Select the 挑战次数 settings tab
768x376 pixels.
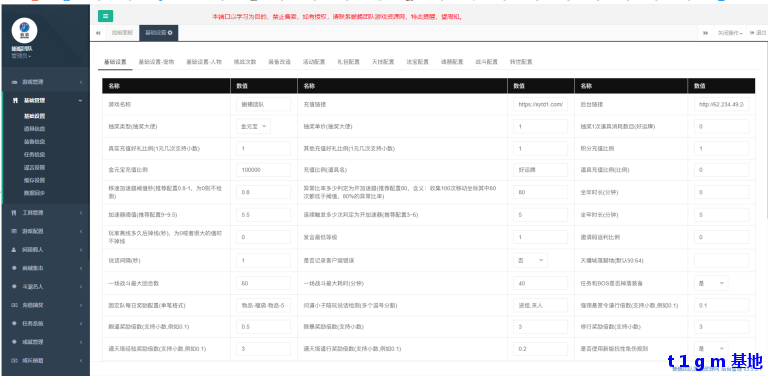pyautogui.click(x=245, y=62)
